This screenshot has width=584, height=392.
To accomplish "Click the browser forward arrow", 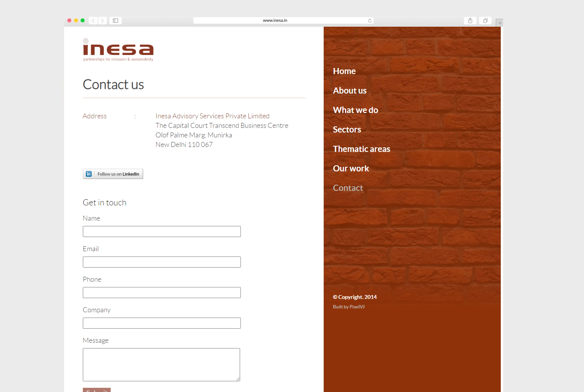I will coord(102,20).
